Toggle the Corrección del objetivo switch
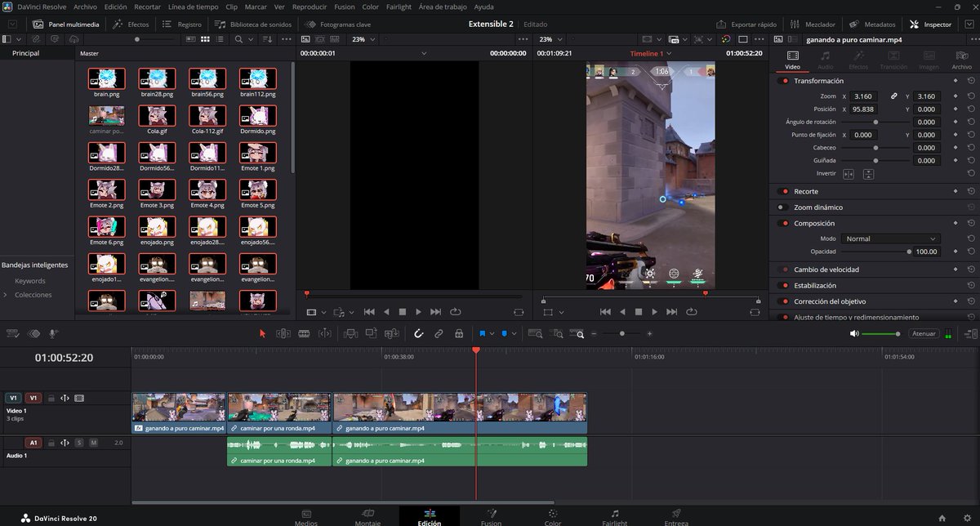The image size is (980, 526). point(785,301)
